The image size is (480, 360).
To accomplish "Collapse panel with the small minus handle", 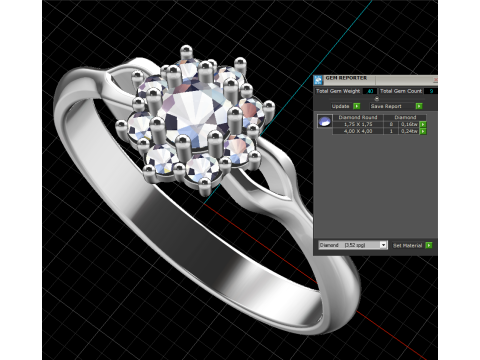I will click(377, 99).
